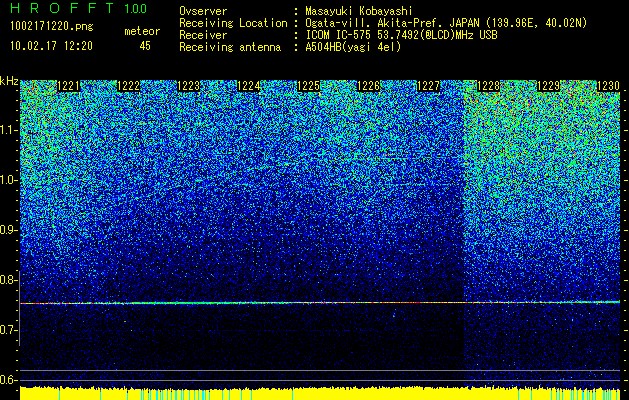Click the 1224 time marker
Screen dimensions: 629x400
pyautogui.click(x=249, y=86)
